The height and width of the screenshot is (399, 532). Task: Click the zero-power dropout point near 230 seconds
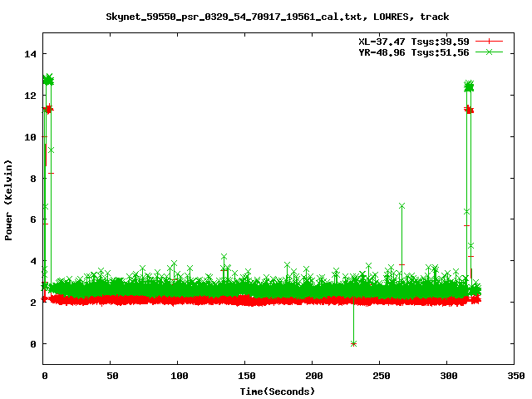pyautogui.click(x=353, y=343)
